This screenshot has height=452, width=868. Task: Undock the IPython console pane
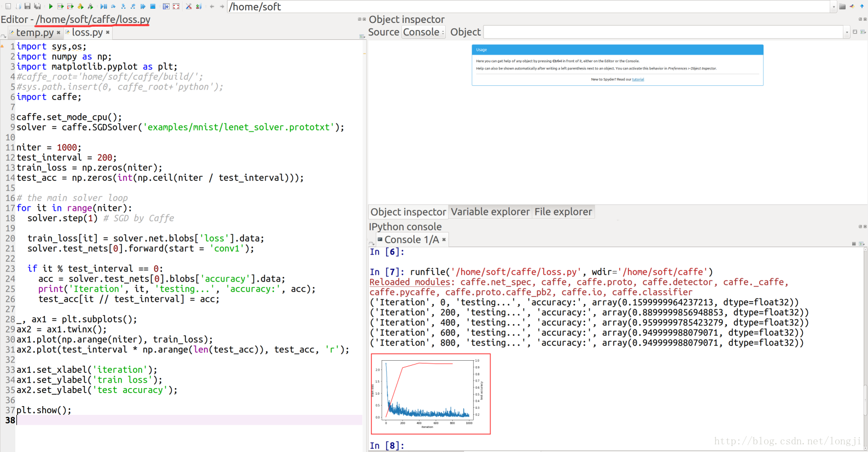860,226
